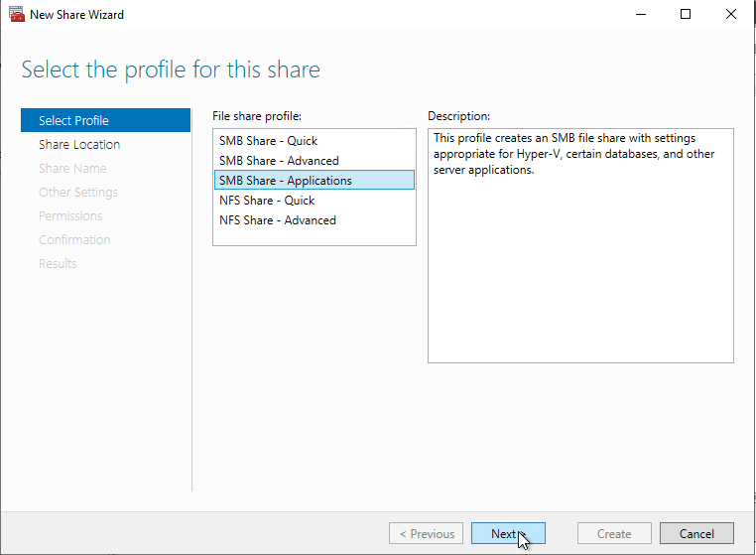Screen dimensions: 756x555
Task: Jump to the Other Settings step
Action: pyautogui.click(x=78, y=192)
